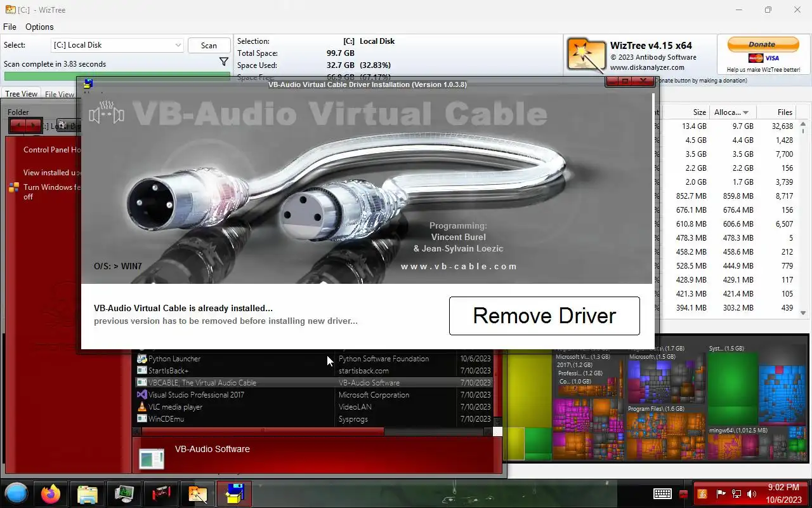The width and height of the screenshot is (812, 508).
Task: Click the VBCABLE program icon in list
Action: point(142,383)
